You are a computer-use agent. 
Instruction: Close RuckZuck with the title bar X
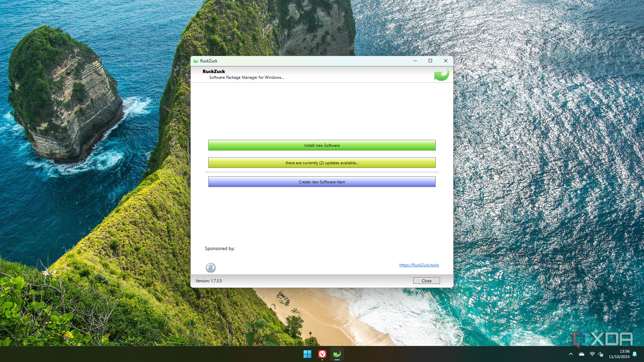click(446, 61)
